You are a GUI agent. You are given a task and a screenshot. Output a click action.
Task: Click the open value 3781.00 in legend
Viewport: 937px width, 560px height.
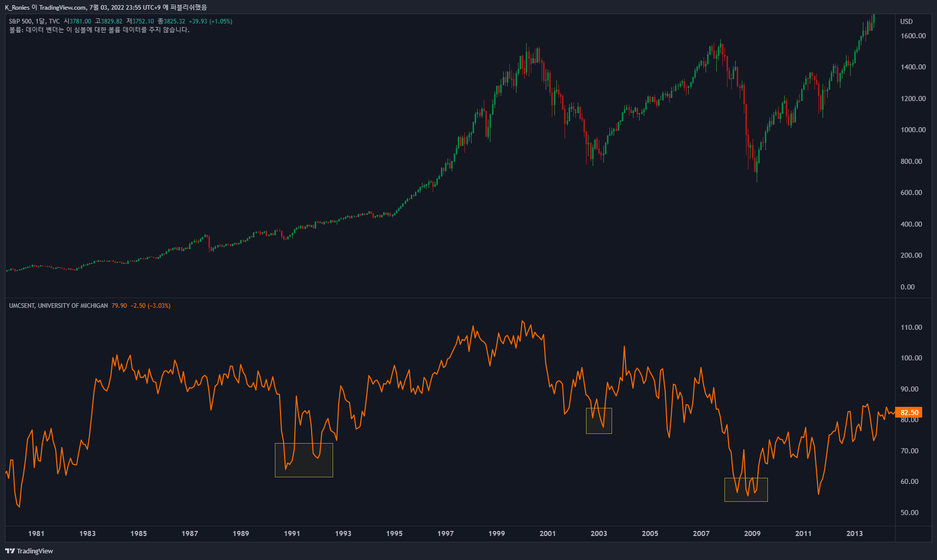(x=80, y=21)
